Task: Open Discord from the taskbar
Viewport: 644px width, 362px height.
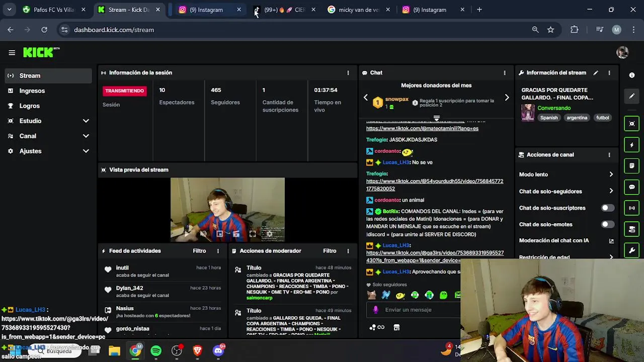Action: tap(218, 350)
